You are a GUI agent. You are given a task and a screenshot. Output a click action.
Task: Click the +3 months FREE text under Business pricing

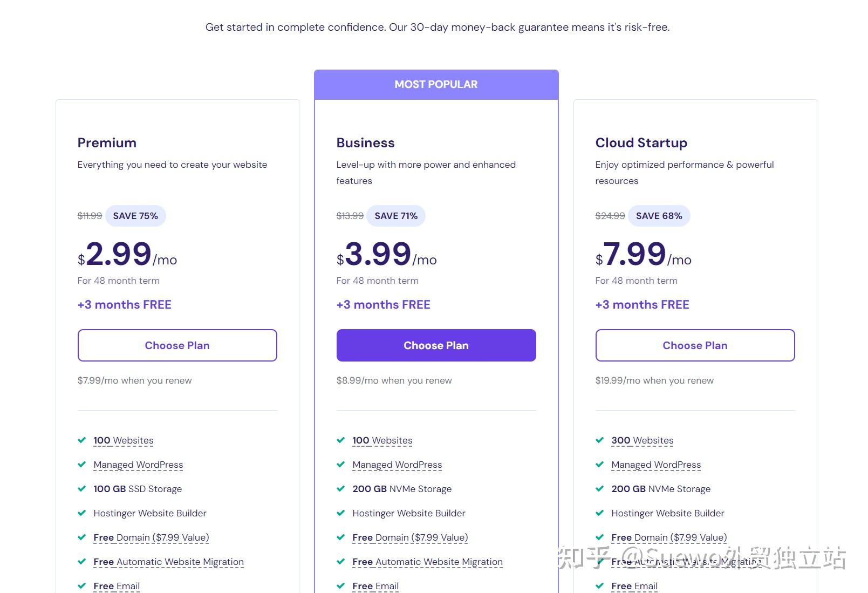[x=383, y=304]
